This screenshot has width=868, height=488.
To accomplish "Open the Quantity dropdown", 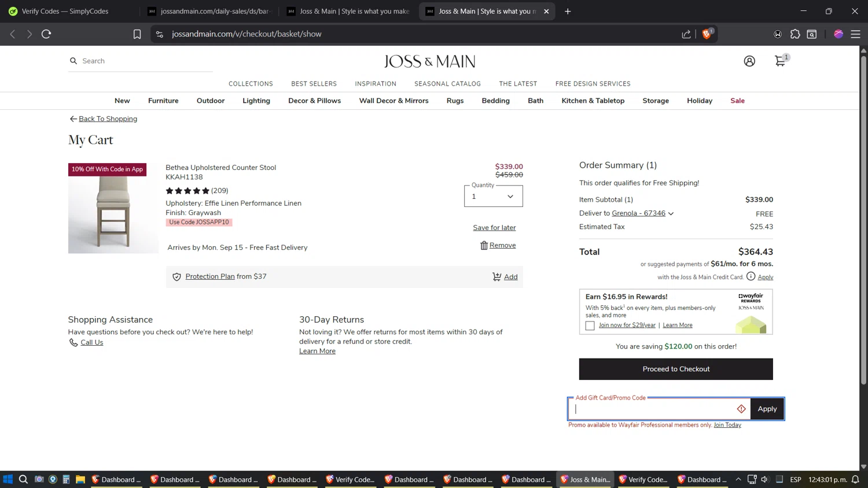I will (493, 196).
